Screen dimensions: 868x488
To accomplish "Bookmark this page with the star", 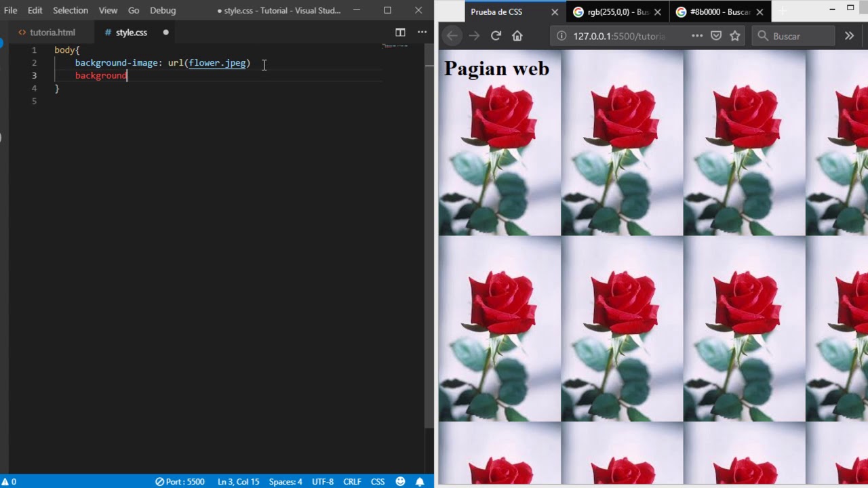I will point(734,36).
